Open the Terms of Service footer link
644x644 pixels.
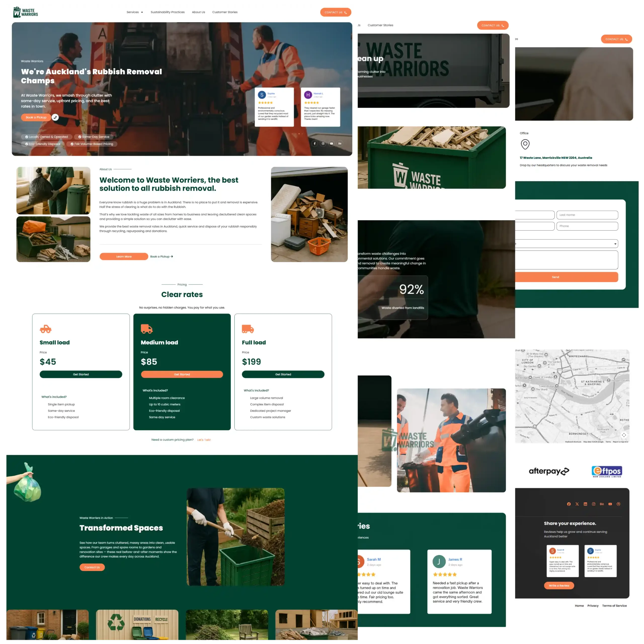click(614, 606)
